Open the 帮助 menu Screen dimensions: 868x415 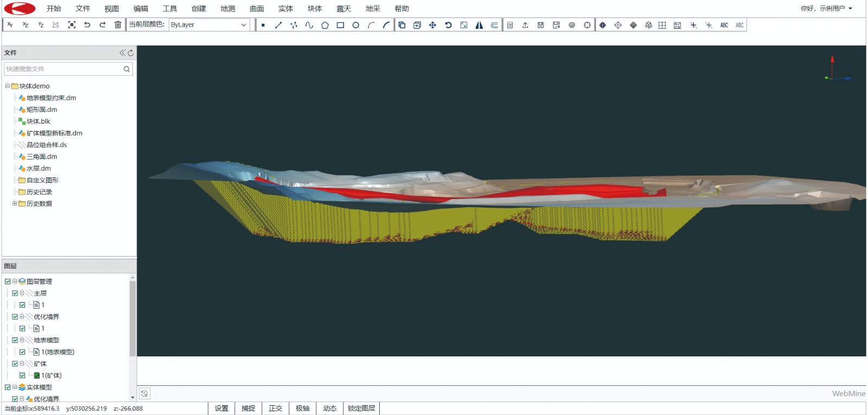tap(402, 9)
